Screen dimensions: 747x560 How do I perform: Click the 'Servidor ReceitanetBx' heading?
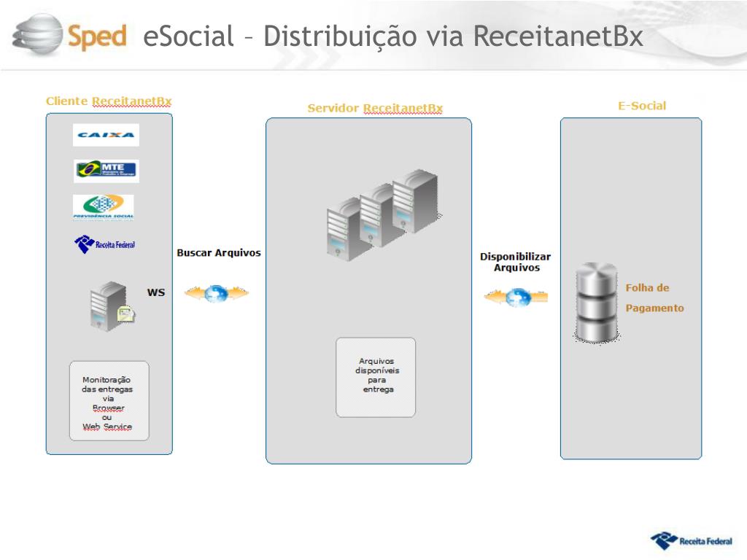click(376, 108)
